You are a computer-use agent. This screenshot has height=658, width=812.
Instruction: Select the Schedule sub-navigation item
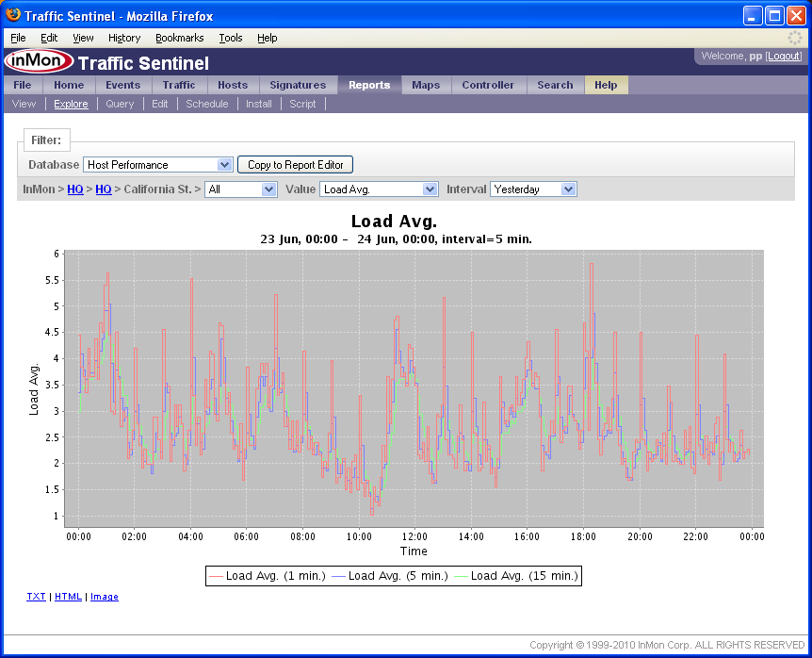[206, 104]
